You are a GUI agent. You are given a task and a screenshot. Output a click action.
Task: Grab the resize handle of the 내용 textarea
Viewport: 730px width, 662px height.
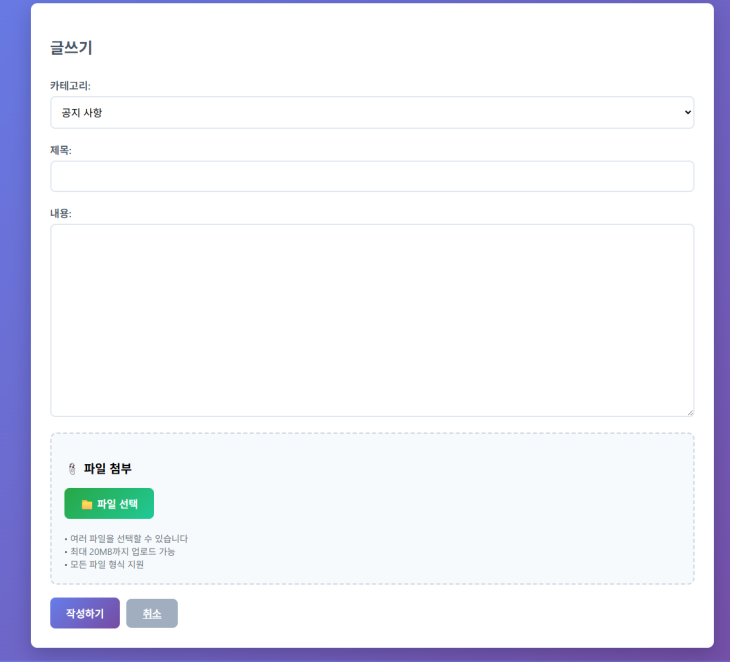688,411
